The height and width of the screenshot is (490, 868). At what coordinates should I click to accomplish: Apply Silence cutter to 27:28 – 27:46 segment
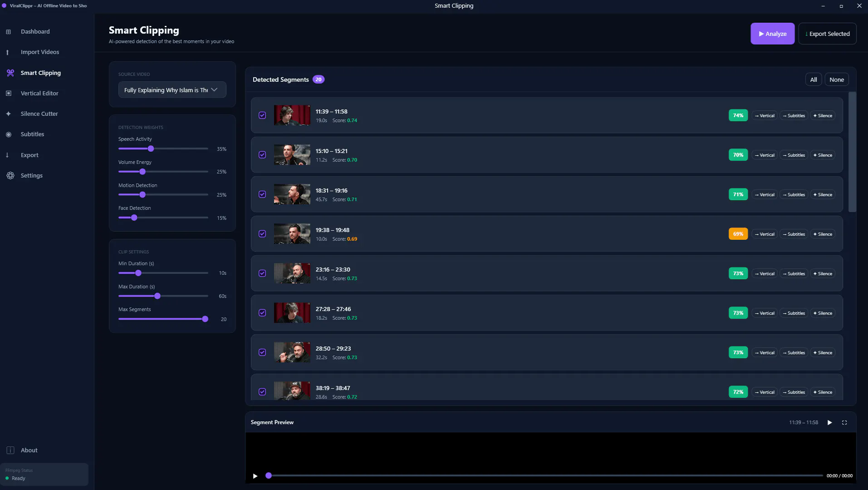coord(823,313)
